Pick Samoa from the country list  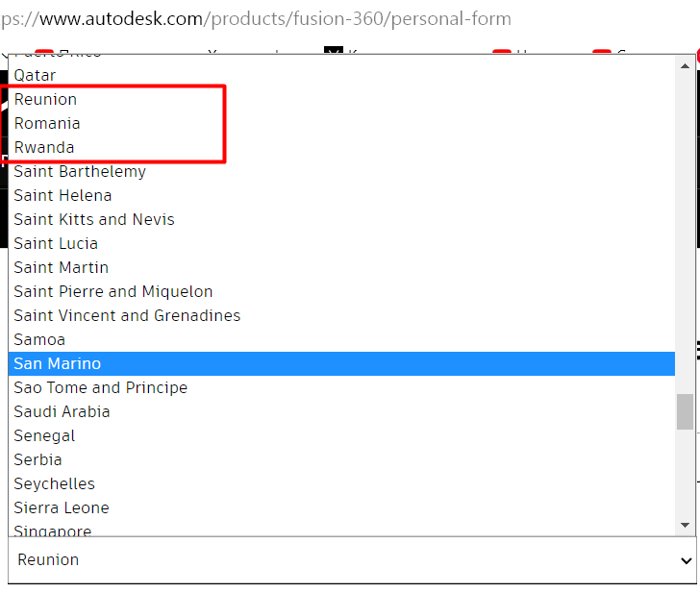coord(39,339)
